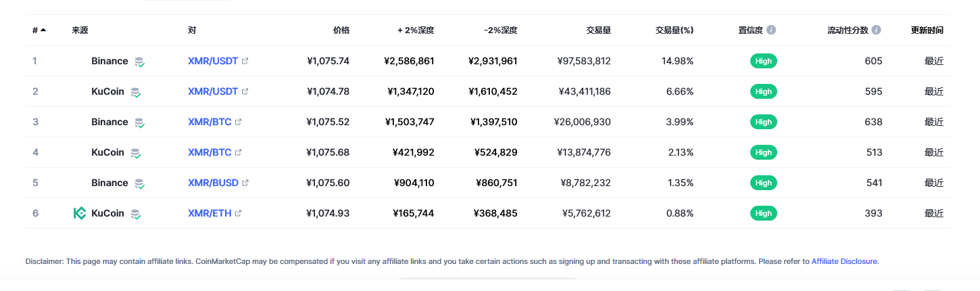The width and height of the screenshot is (980, 291).
Task: Click the High badge in row 1
Action: point(764,61)
